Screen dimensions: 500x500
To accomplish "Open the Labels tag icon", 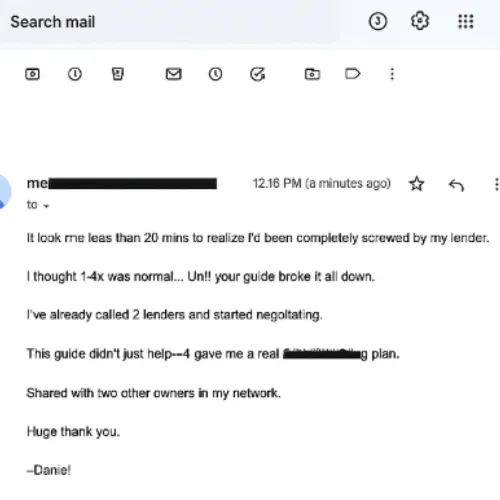I will (353, 74).
